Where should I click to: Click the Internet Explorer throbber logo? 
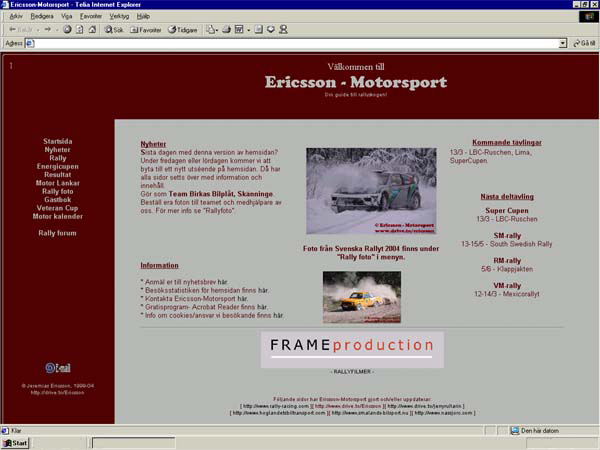point(588,17)
